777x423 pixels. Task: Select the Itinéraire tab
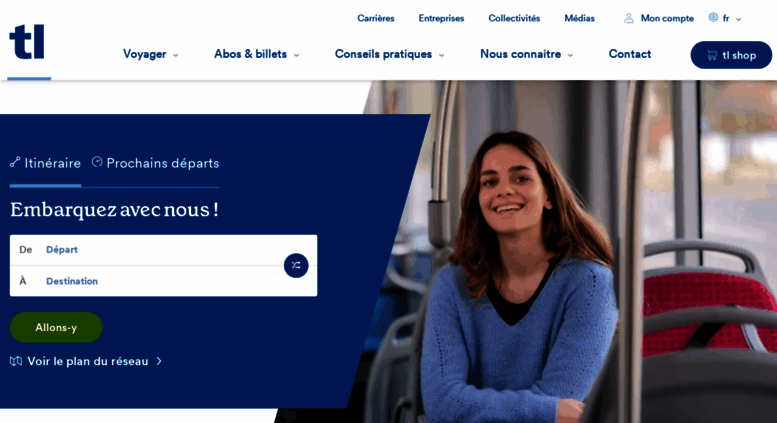[45, 163]
